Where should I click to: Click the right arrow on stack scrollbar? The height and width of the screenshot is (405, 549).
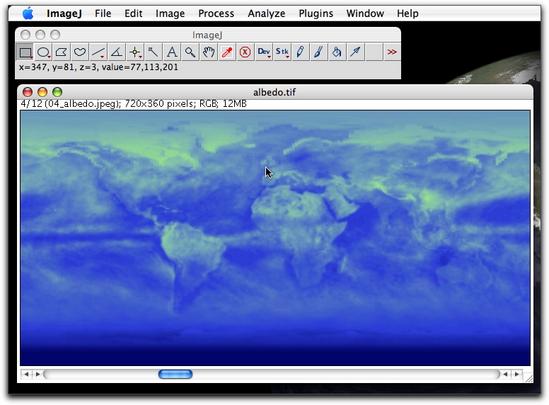pyautogui.click(x=517, y=374)
